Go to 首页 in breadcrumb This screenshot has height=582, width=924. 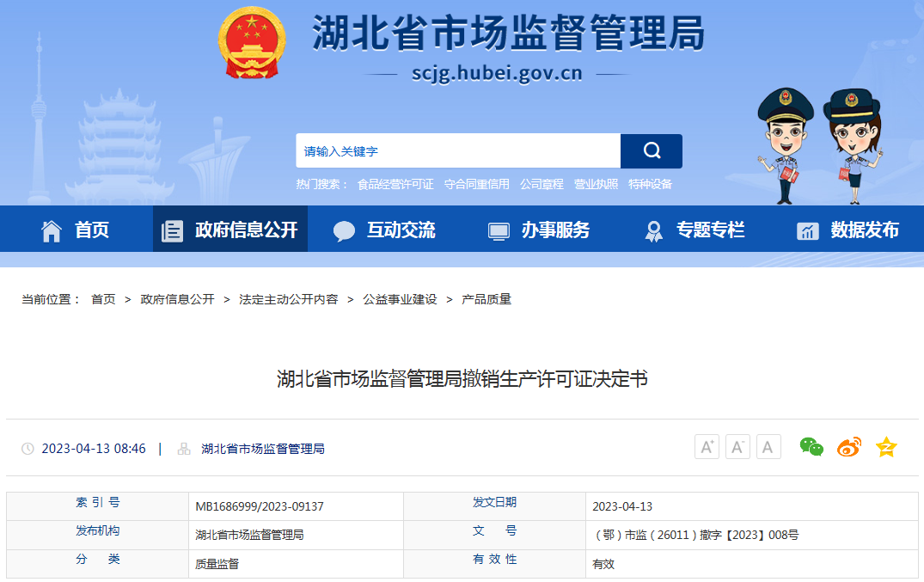click(x=103, y=299)
